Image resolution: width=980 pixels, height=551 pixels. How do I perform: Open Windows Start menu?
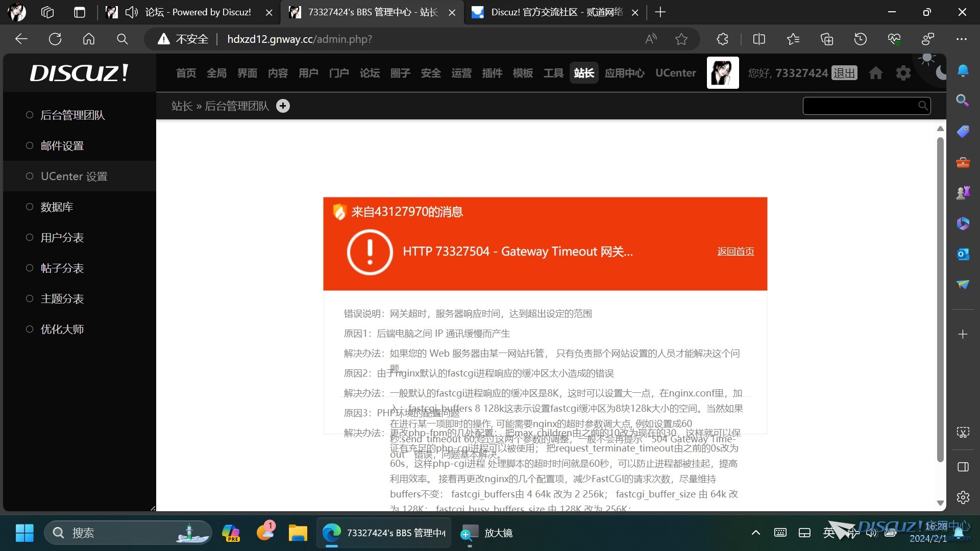pyautogui.click(x=24, y=533)
